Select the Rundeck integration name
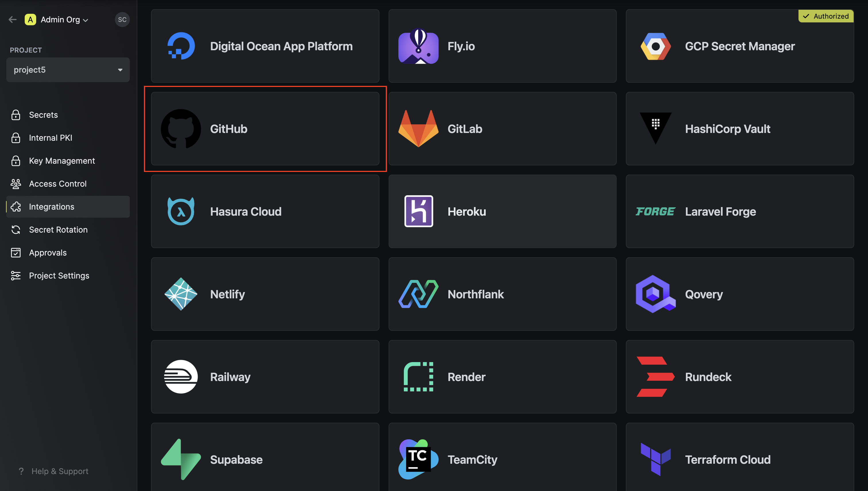Screen dimensions: 868x491 708,377
